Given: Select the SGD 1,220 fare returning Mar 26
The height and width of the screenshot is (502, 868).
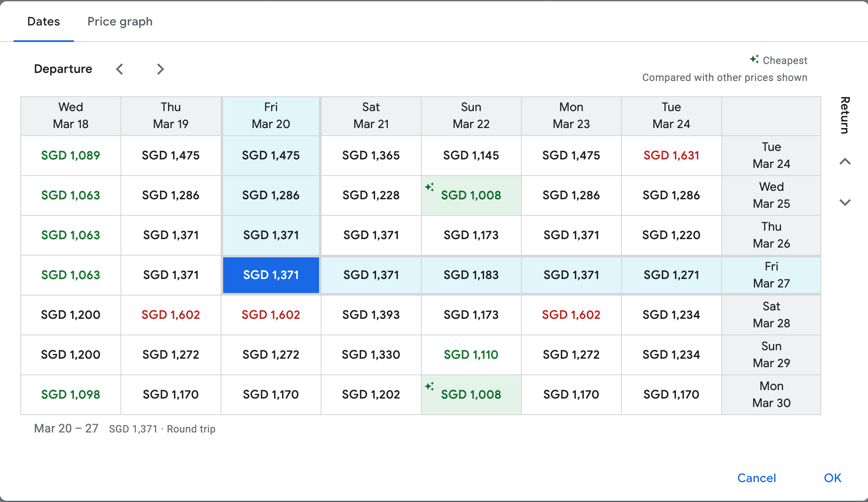Looking at the screenshot, I should [671, 235].
